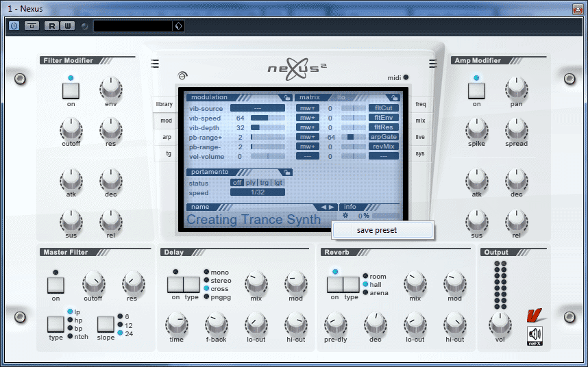
Task: Click the modulation panel lock icon
Action: tap(287, 98)
